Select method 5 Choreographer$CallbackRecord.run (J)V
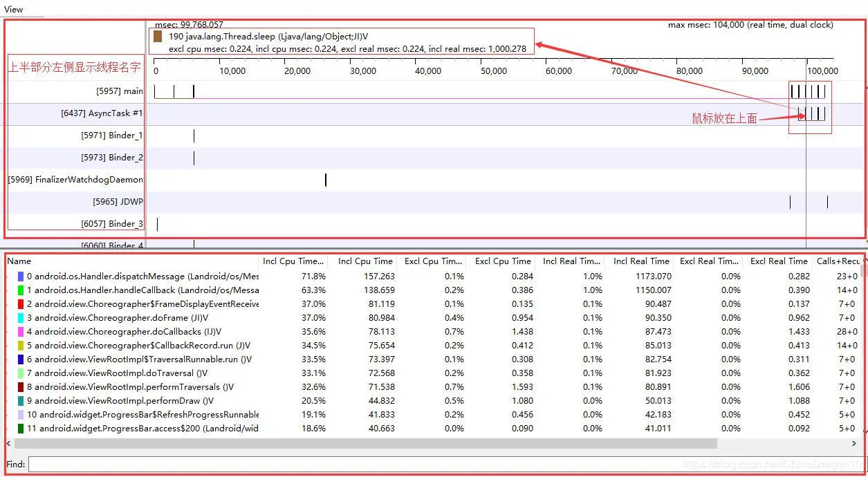Image resolution: width=868 pixels, height=477 pixels. tap(138, 346)
